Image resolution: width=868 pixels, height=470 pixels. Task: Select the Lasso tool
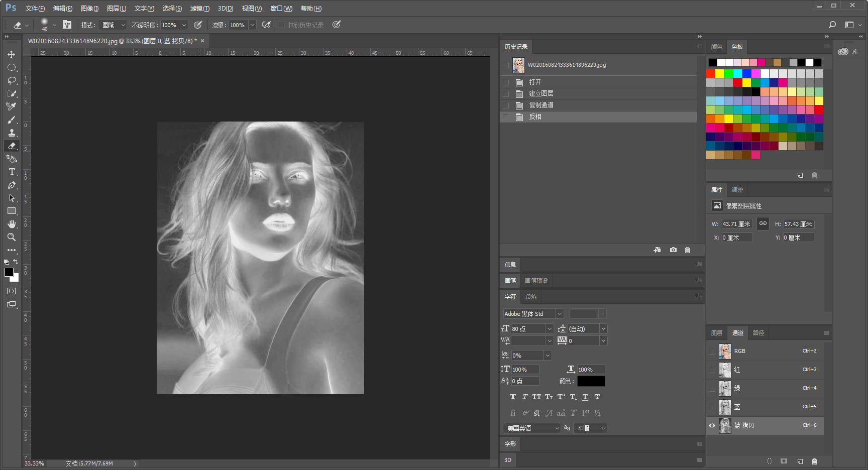coord(12,80)
